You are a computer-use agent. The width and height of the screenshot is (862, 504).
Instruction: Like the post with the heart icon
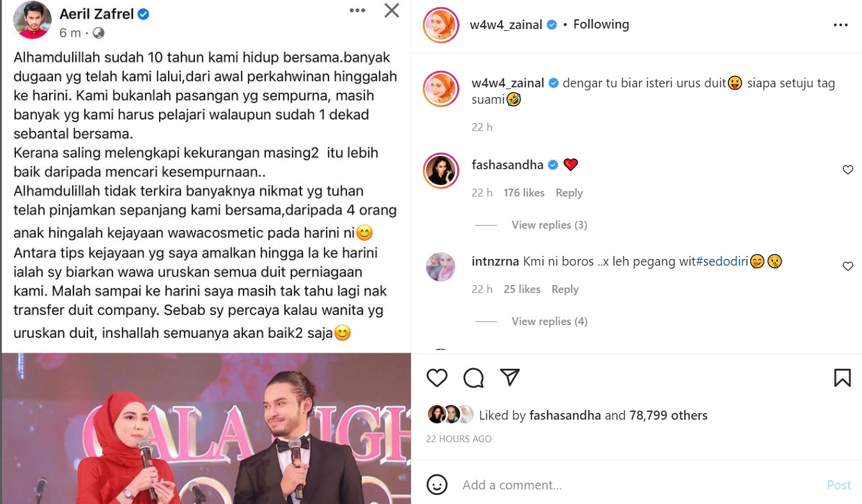pos(437,378)
